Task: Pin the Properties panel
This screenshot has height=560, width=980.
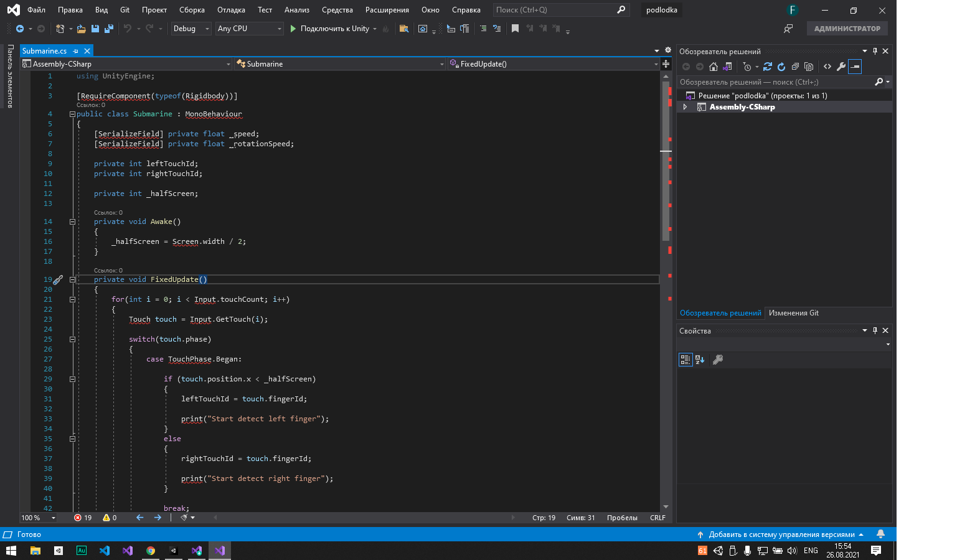Action: tap(875, 330)
